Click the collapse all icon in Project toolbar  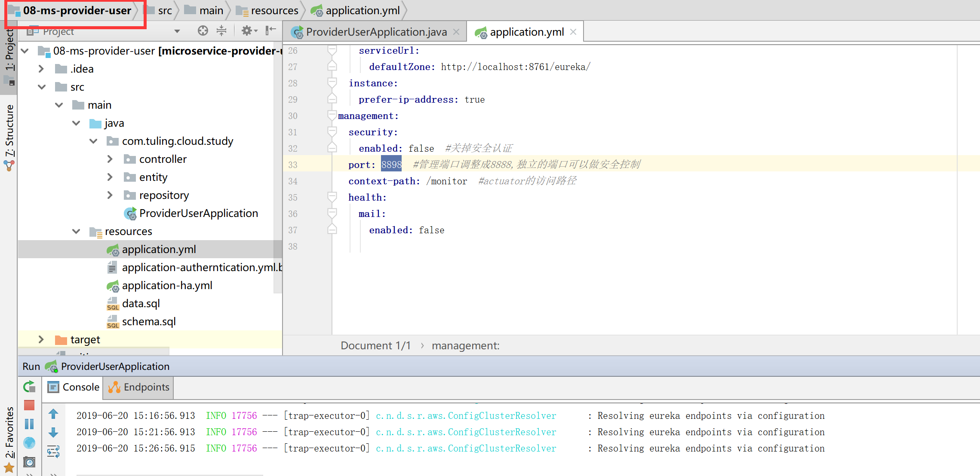[221, 31]
